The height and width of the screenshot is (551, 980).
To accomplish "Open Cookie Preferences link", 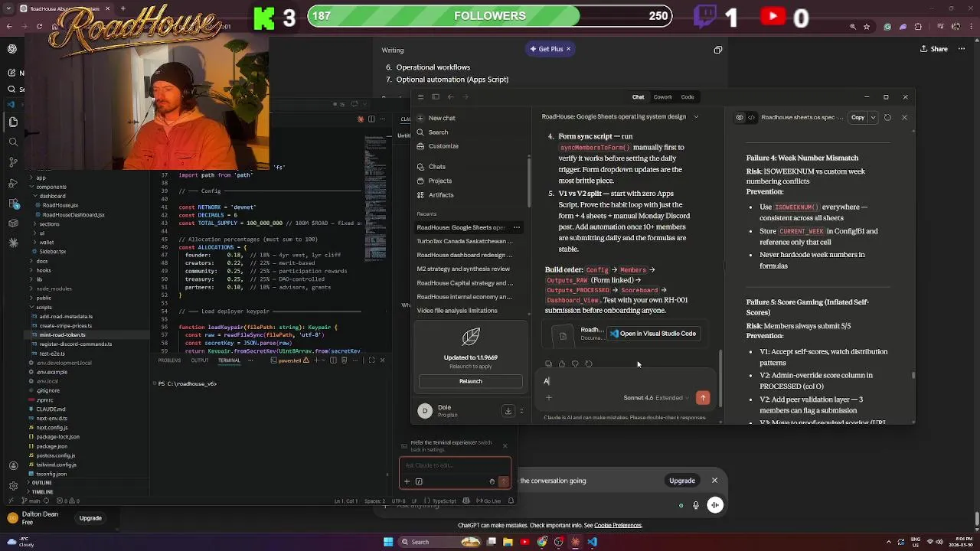I will click(x=618, y=526).
